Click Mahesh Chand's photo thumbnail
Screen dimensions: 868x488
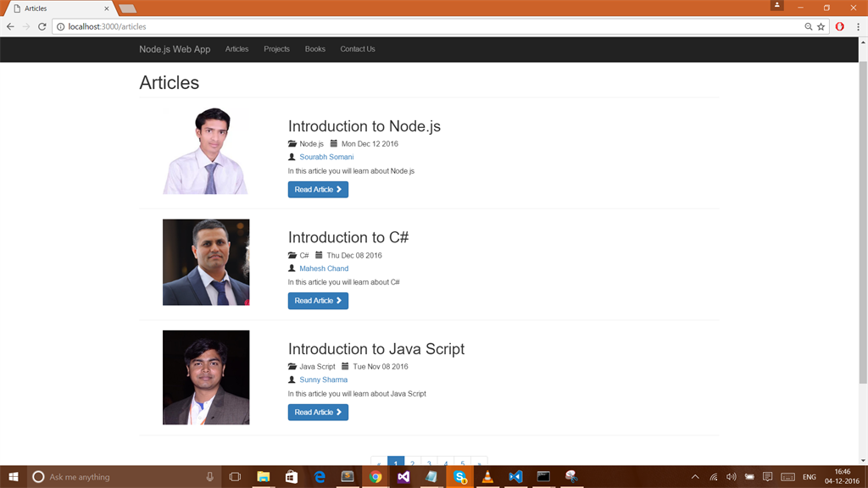pyautogui.click(x=206, y=263)
